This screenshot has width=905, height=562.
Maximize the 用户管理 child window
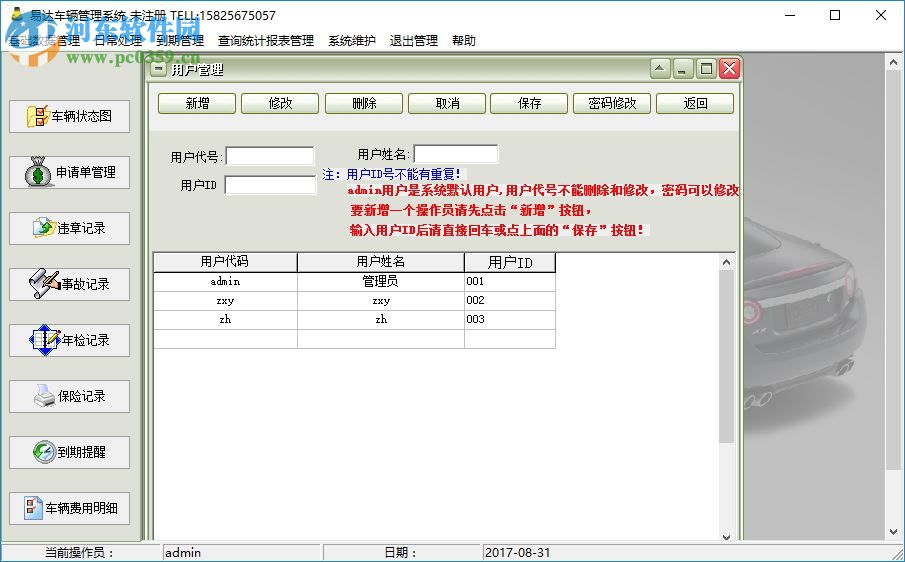pyautogui.click(x=706, y=69)
